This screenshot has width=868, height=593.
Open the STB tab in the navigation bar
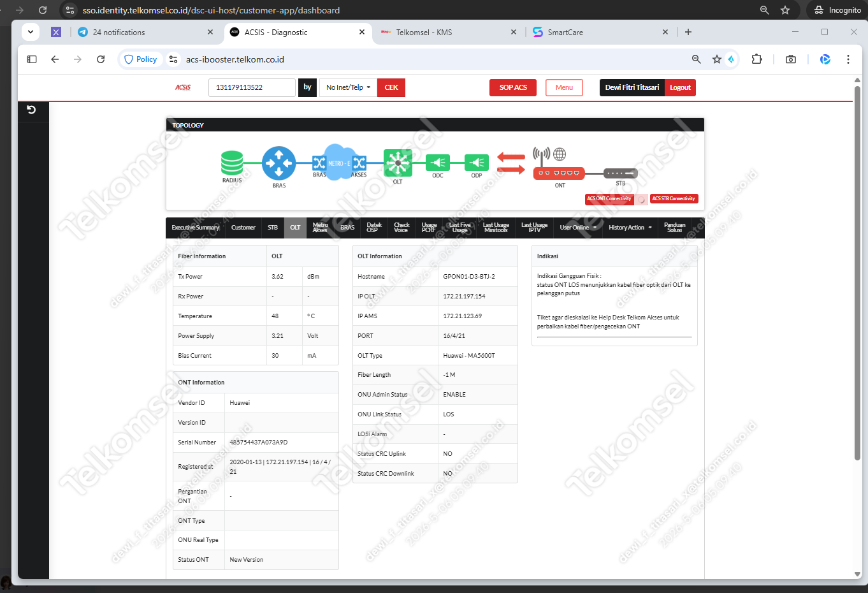point(273,228)
